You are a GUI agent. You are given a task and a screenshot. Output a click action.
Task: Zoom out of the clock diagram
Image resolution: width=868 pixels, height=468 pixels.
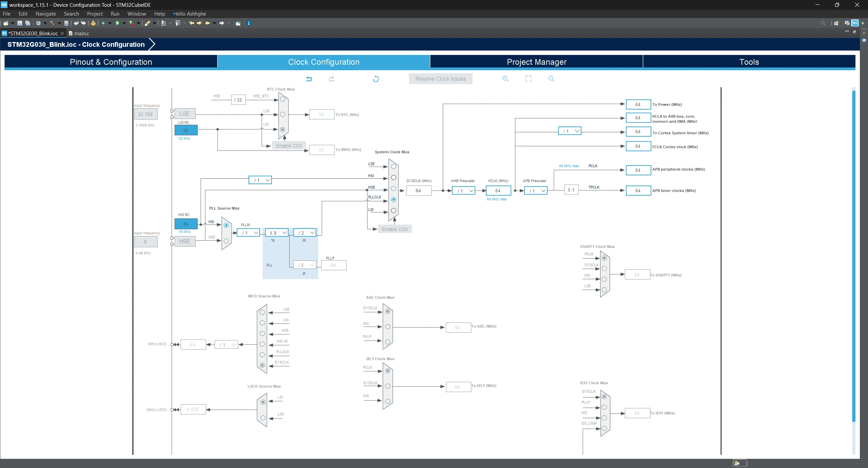click(x=551, y=79)
